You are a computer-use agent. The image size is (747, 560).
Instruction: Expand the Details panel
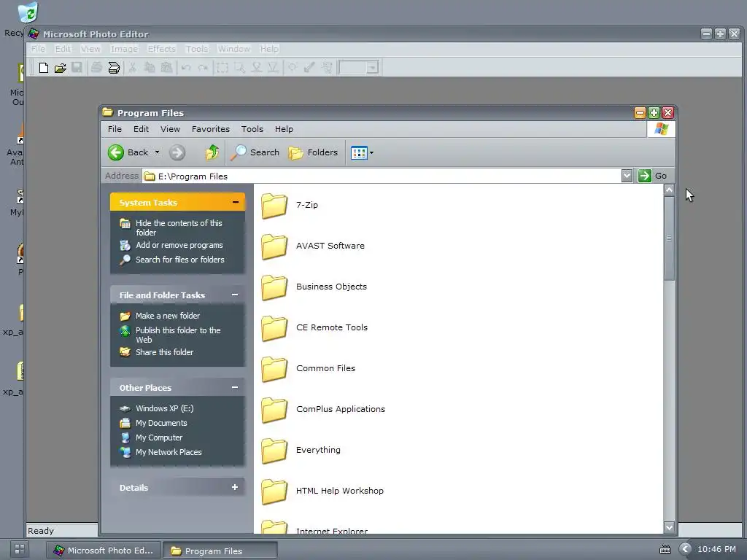(x=234, y=487)
